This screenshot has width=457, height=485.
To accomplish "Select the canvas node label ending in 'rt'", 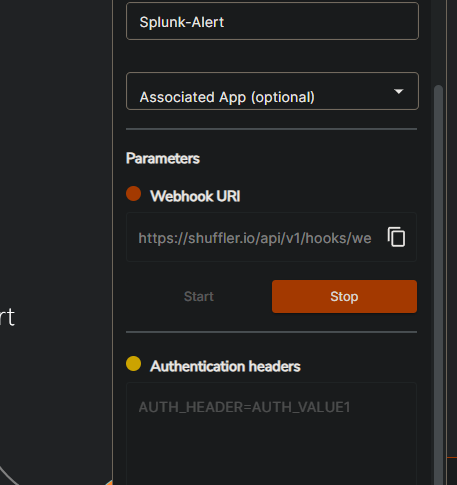I will [x=7, y=317].
